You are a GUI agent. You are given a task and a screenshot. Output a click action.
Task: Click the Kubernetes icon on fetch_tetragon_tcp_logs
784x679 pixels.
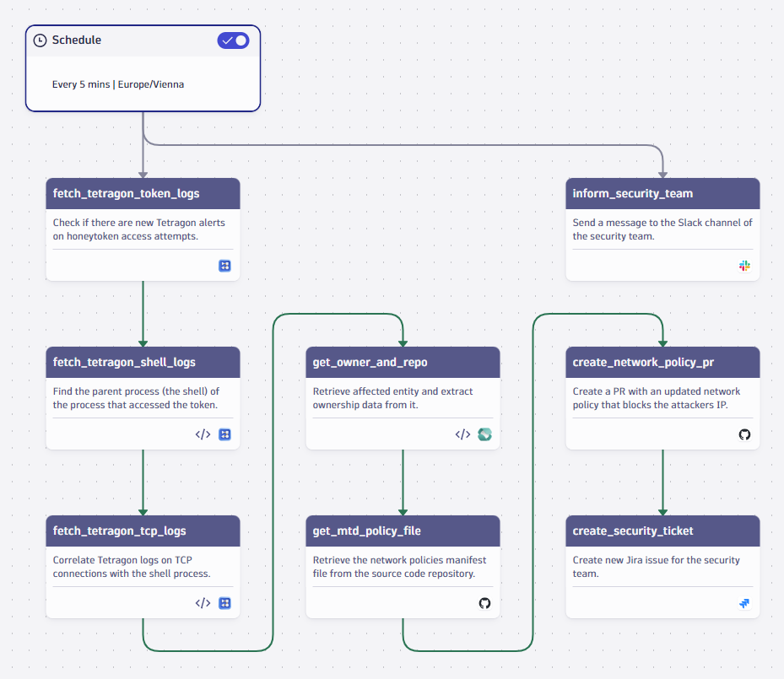224,603
